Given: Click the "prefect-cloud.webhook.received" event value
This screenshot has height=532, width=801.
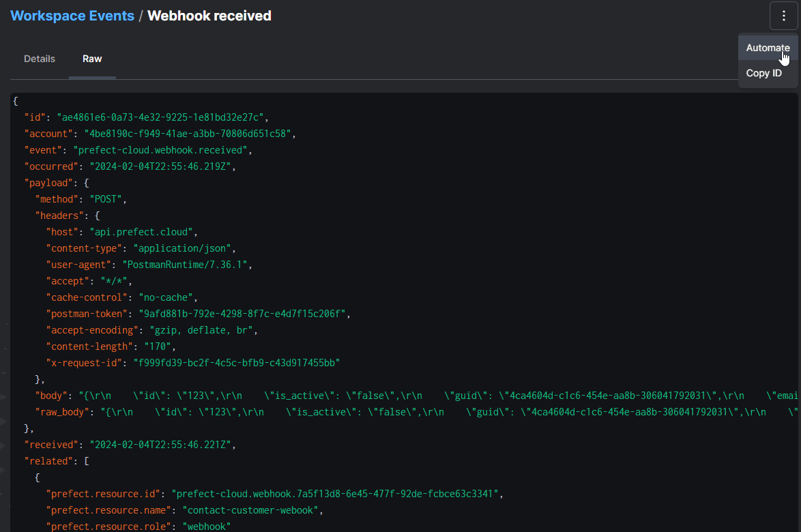Looking at the screenshot, I should (162, 150).
